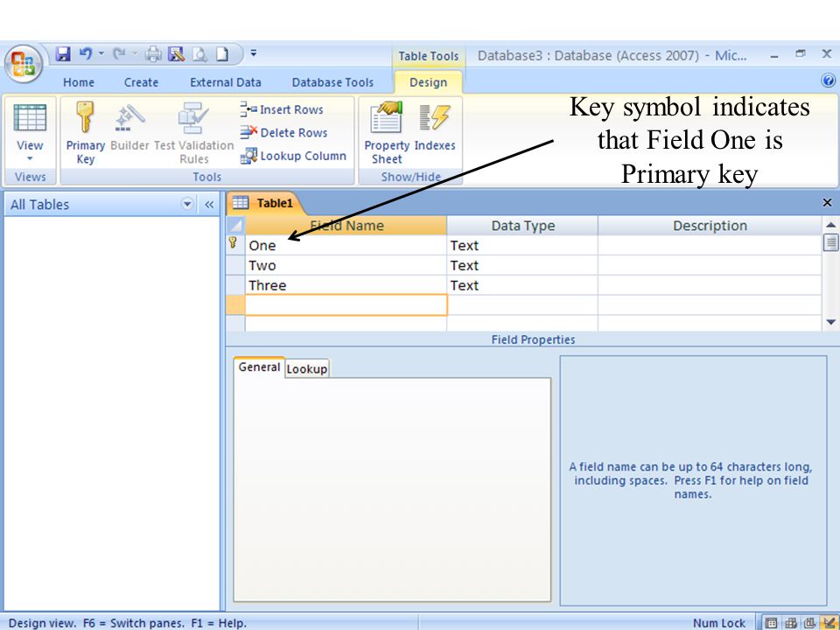Switch to PivotTable View via status bar icon
Screen dimensions: 840x630
click(x=791, y=622)
